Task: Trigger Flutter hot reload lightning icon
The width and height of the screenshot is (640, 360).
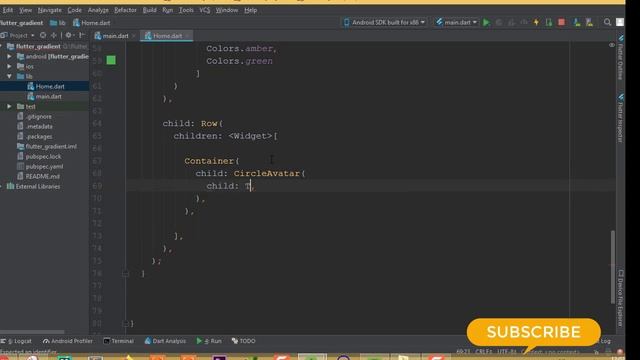Action: coord(536,22)
